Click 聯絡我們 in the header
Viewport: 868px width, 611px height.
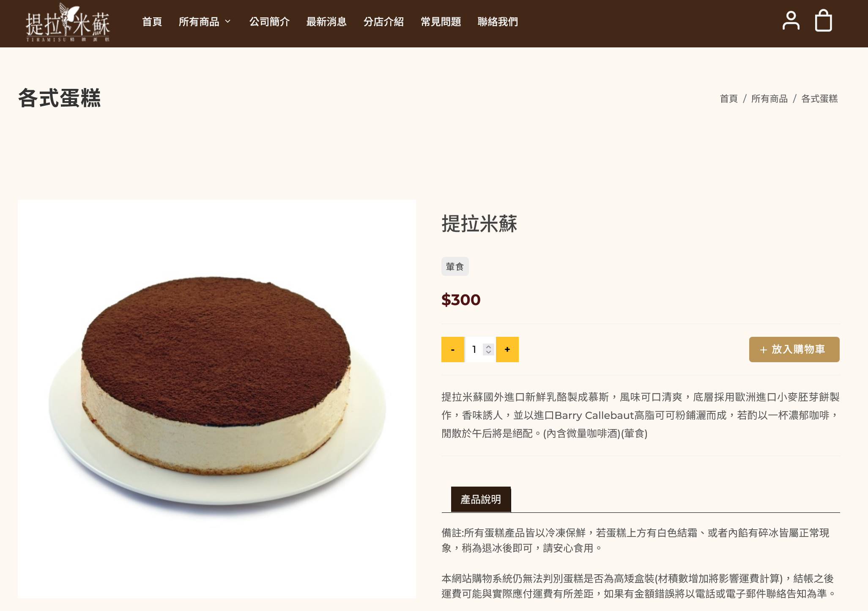coord(498,22)
